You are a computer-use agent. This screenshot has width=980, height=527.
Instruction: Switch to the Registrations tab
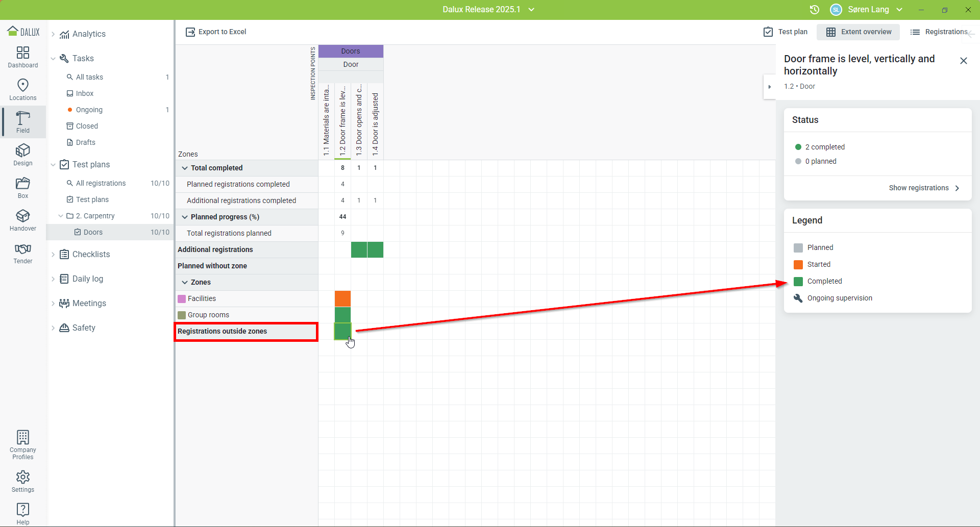[940, 32]
